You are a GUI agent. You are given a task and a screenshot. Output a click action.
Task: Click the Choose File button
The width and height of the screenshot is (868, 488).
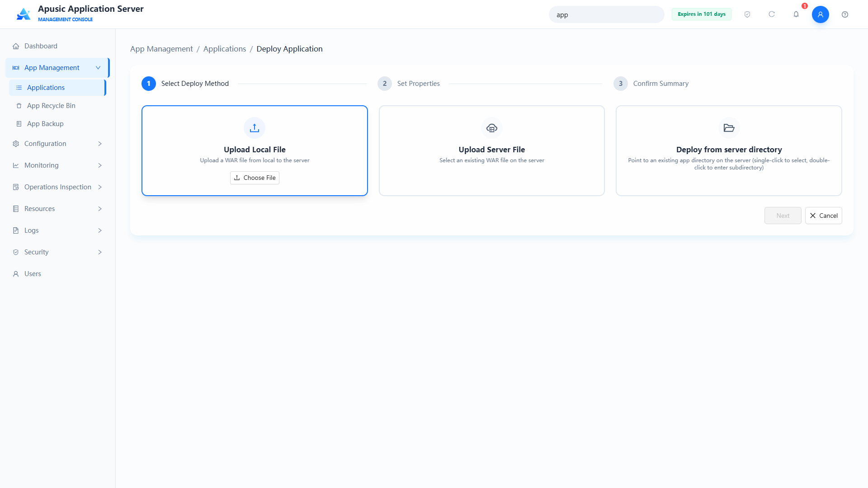pos(255,178)
